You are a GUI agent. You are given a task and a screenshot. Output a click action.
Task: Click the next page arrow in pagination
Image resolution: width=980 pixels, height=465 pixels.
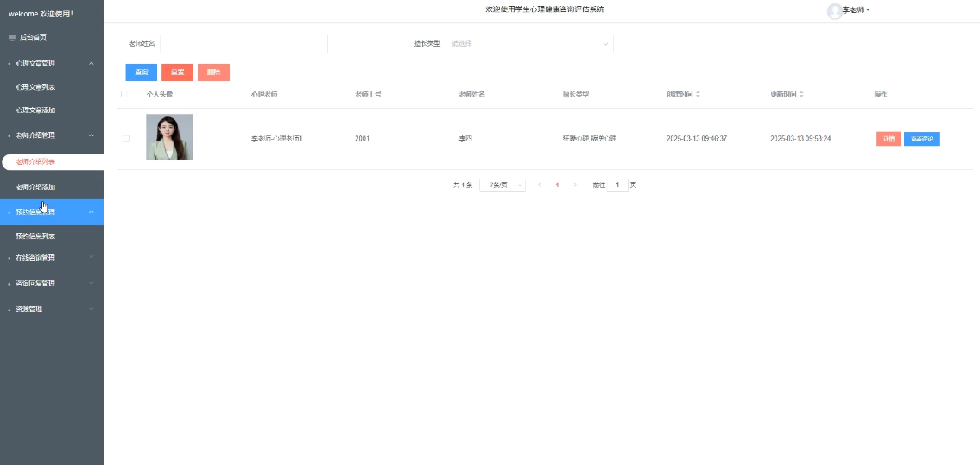click(575, 185)
